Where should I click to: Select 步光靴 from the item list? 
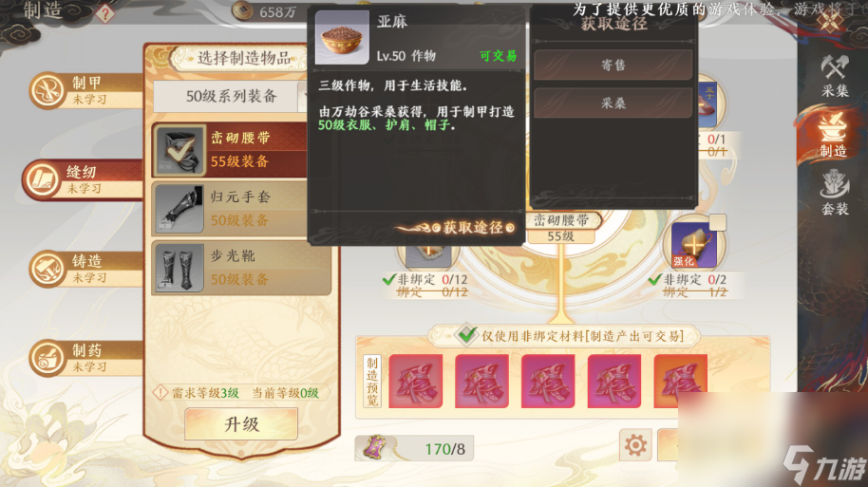click(242, 268)
